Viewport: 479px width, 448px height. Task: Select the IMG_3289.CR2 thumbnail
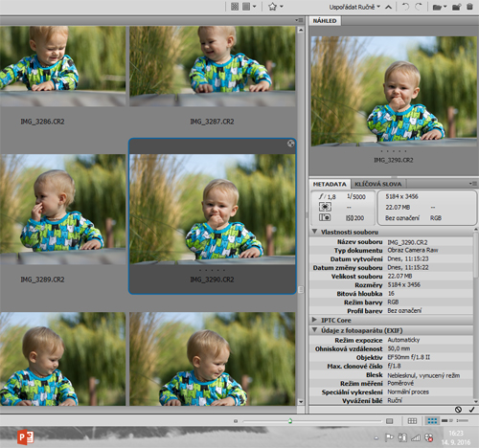point(63,209)
